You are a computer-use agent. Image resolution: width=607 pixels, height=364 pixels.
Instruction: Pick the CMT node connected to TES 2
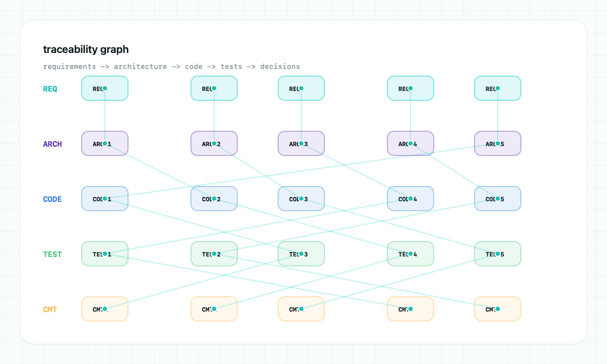497,309
